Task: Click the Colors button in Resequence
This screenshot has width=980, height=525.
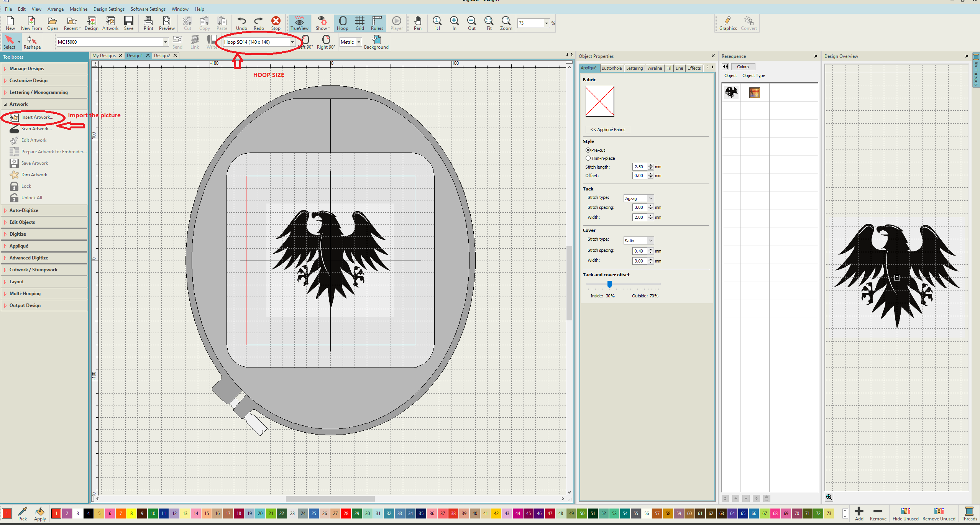Action: [x=742, y=67]
